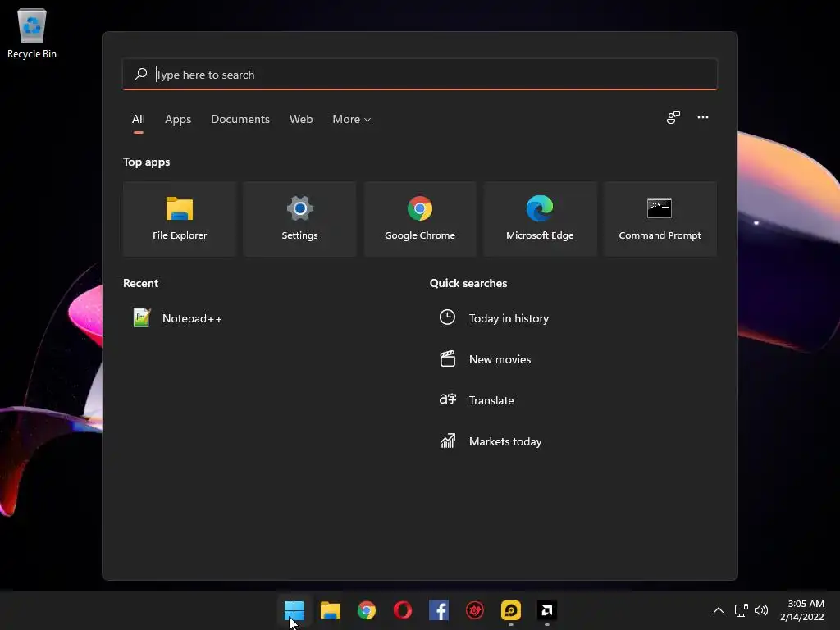The image size is (840, 630).
Task: Click the Translate quick search text
Action: pyautogui.click(x=491, y=400)
